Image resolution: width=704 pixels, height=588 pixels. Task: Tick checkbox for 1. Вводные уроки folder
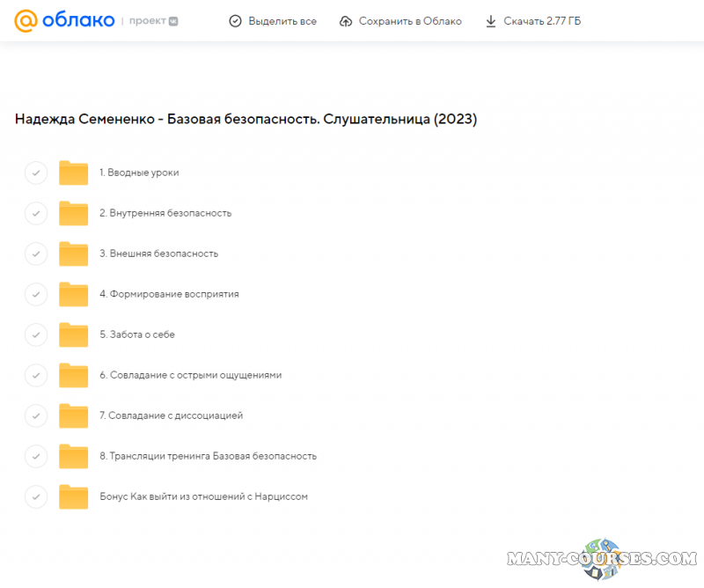(35, 173)
